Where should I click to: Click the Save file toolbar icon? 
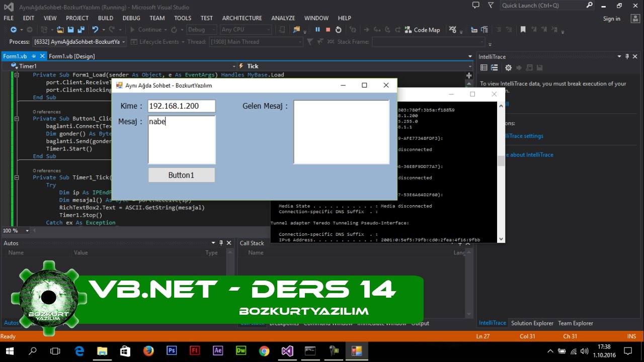pyautogui.click(x=71, y=30)
